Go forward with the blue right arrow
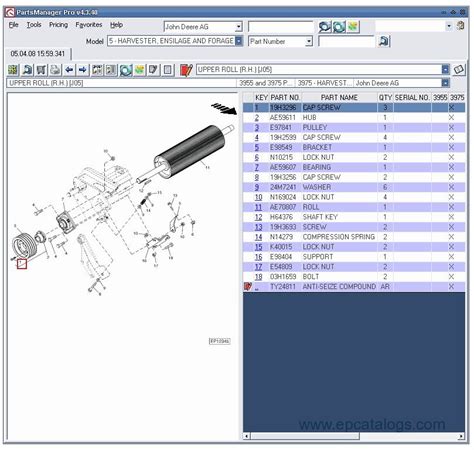The image size is (474, 450). click(83, 70)
